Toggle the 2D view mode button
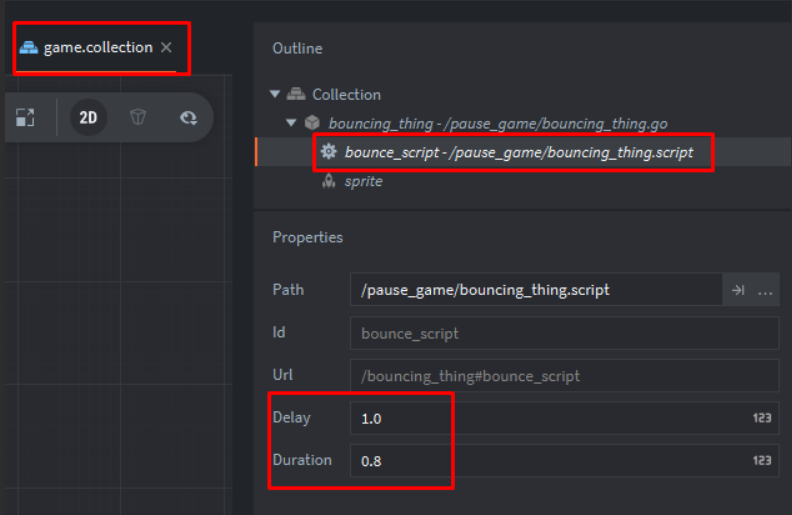Image resolution: width=792 pixels, height=515 pixels. (88, 118)
